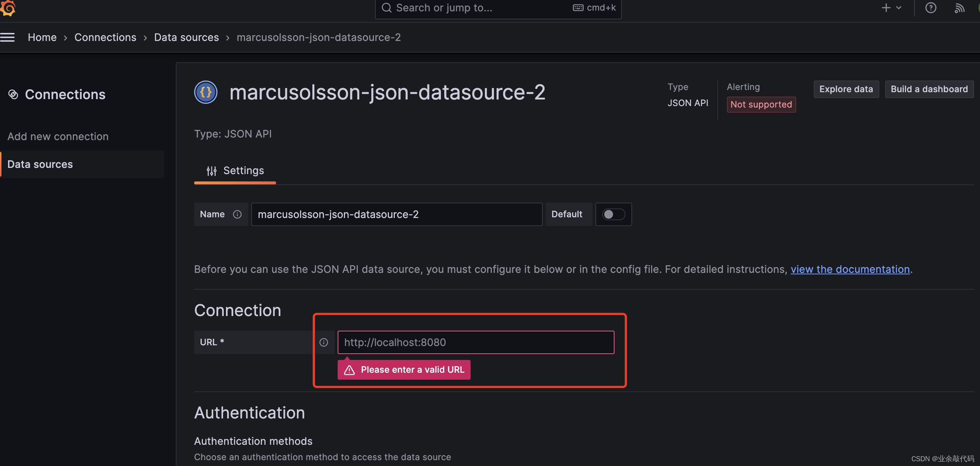This screenshot has height=466, width=980.
Task: Click the Grafana logo
Action: pyautogui.click(x=8, y=8)
